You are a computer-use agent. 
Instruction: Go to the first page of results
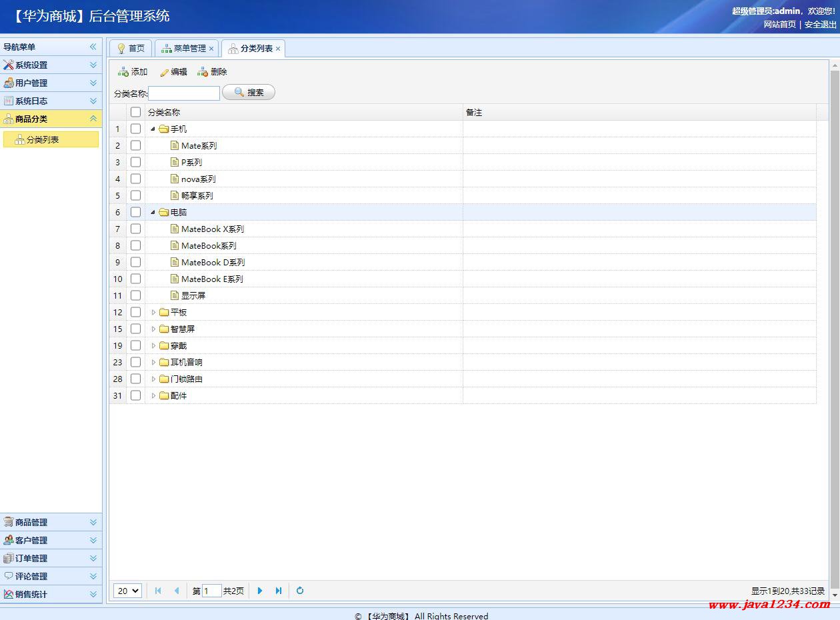158,591
